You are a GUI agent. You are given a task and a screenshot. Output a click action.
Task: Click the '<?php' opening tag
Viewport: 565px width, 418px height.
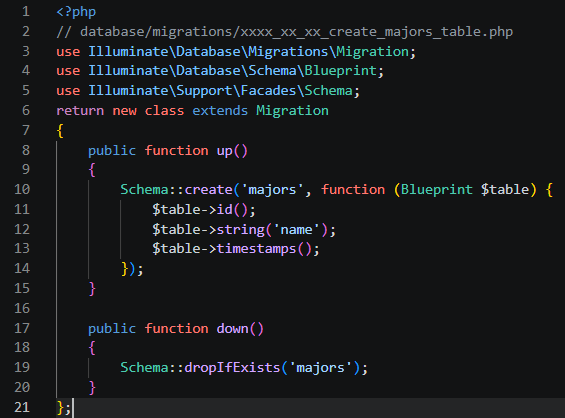[x=76, y=12]
